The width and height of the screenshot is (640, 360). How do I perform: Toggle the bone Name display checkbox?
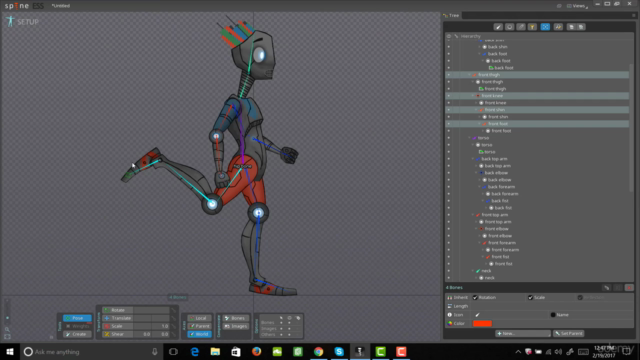point(553,315)
